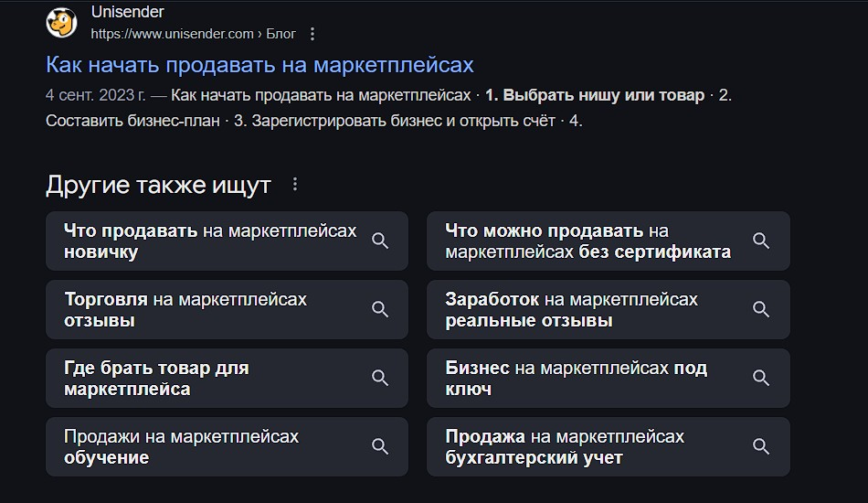Image resolution: width=868 pixels, height=503 pixels.
Task: Select 'Продажа на маркетплейсах бухгалтерский учет'
Action: (609, 447)
